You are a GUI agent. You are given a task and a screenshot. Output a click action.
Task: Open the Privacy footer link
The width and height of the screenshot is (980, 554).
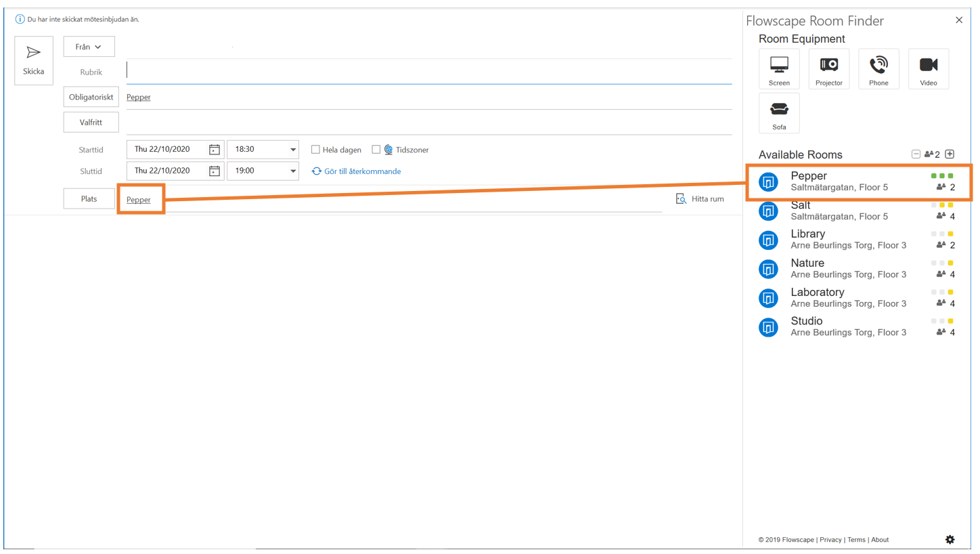(830, 539)
